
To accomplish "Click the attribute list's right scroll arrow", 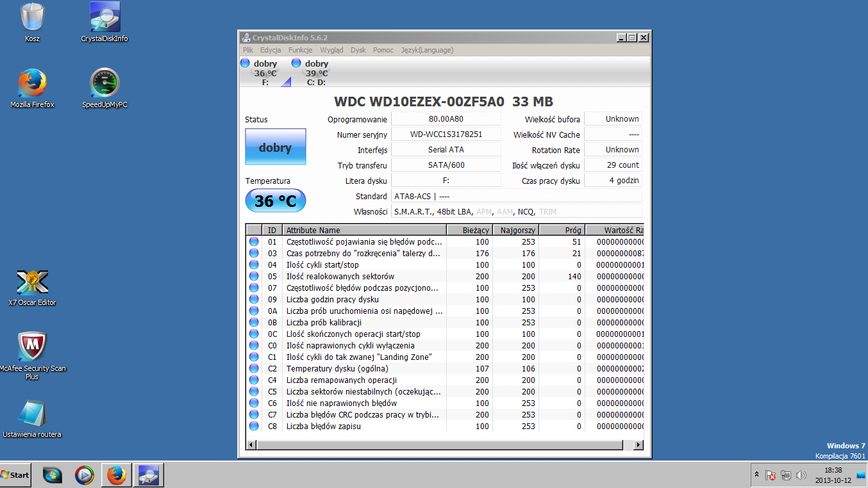I will tap(638, 444).
